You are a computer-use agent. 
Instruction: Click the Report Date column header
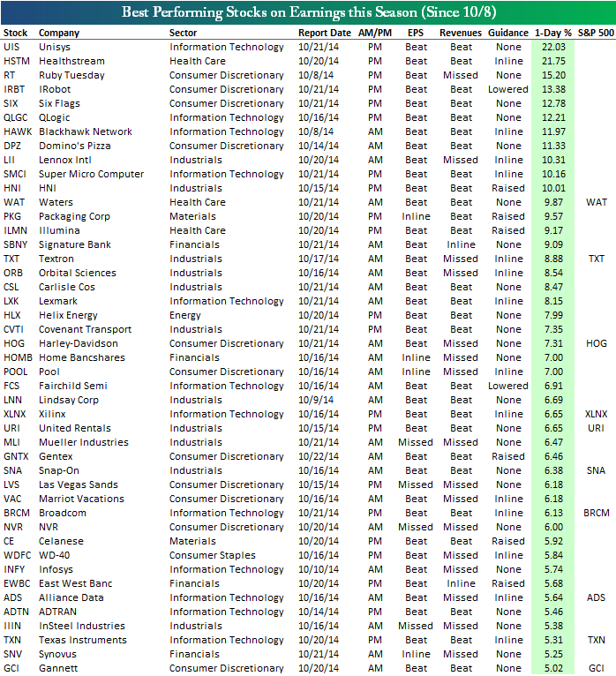coord(325,33)
